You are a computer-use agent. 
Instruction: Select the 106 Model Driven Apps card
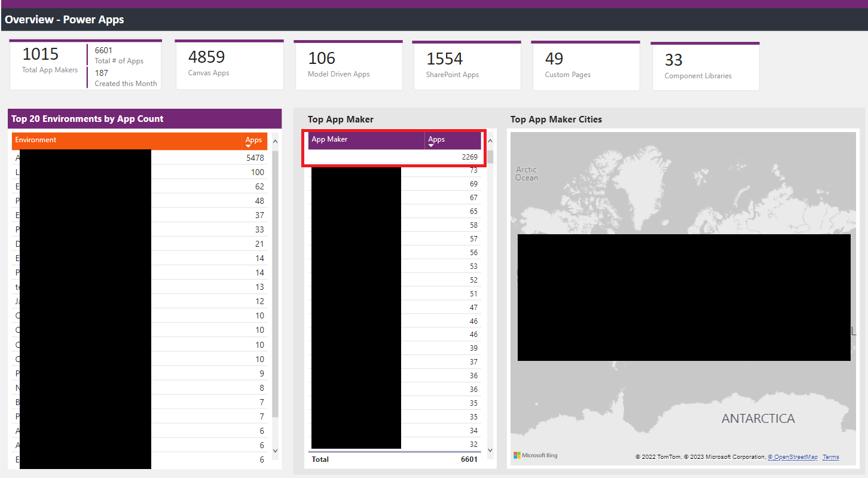[348, 63]
